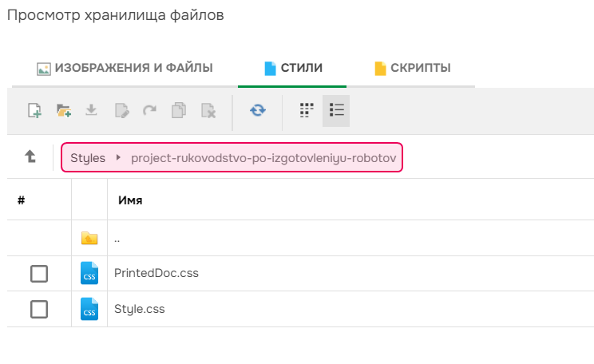The image size is (594, 364).
Task: Click the delete file toolbar icon
Action: click(208, 111)
